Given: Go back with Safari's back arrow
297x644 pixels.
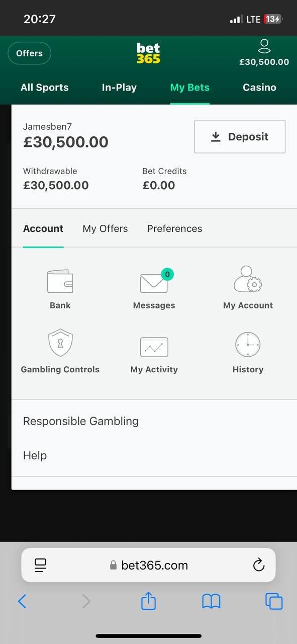Looking at the screenshot, I should [22, 601].
